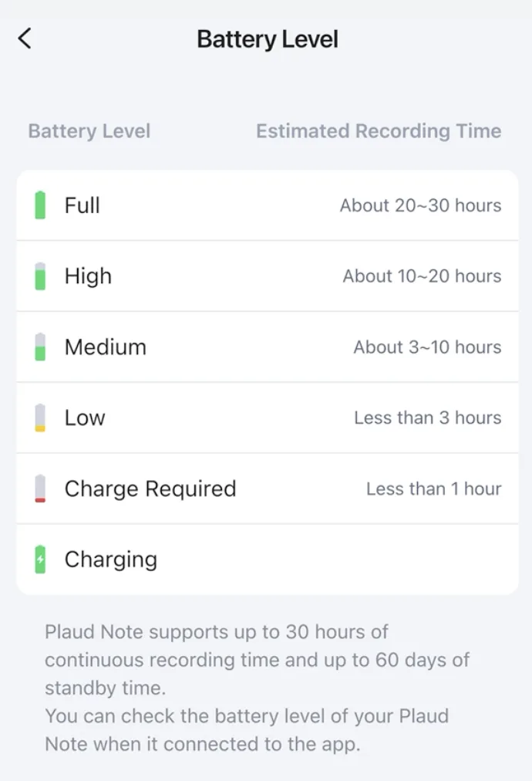Click the red Charge Required battery icon
Viewport: 532px width, 781px height.
tap(40, 489)
